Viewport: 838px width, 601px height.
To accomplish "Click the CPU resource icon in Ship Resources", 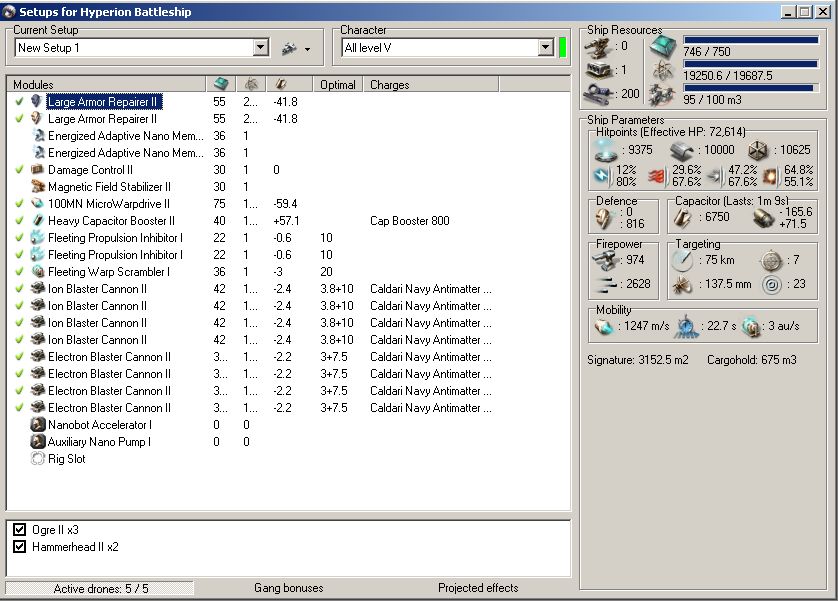I will (x=664, y=46).
